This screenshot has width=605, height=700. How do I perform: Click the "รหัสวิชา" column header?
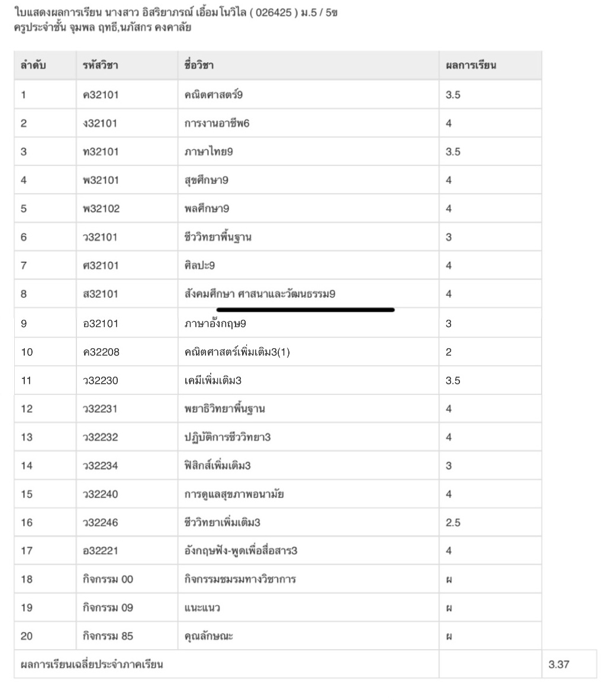100,66
